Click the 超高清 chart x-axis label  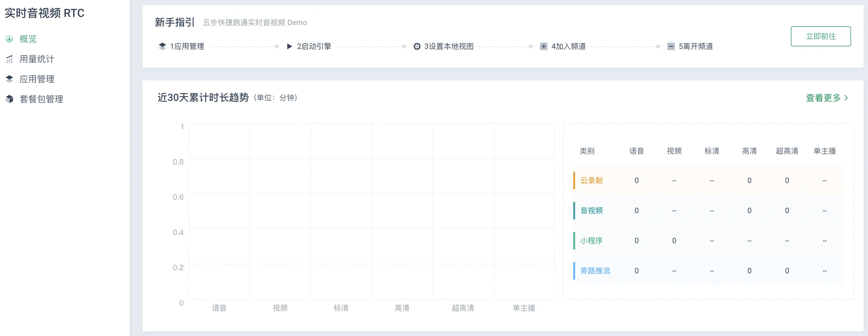pos(463,308)
